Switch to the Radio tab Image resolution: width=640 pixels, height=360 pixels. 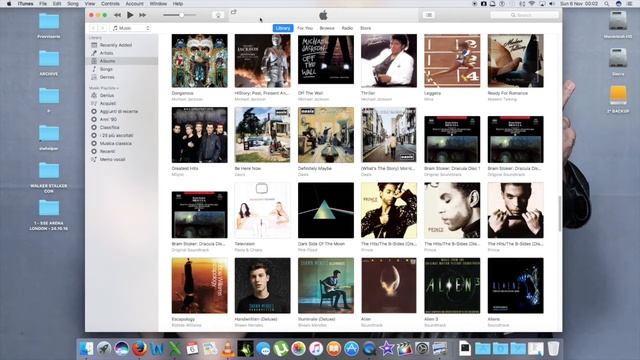(347, 28)
